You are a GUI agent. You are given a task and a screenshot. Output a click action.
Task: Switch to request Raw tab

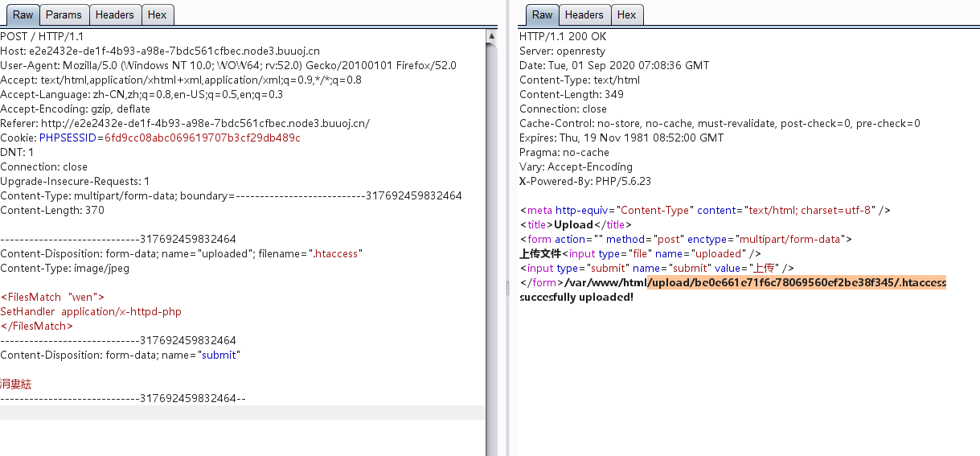(x=23, y=14)
